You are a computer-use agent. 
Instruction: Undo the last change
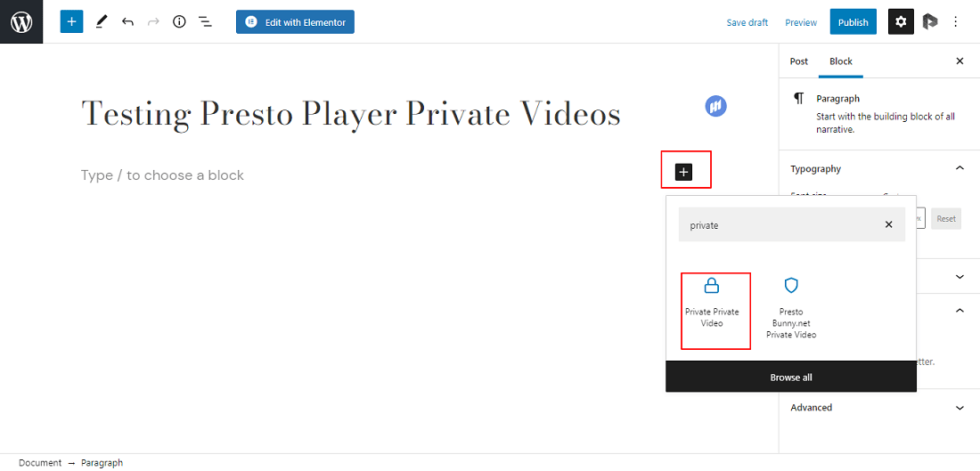pyautogui.click(x=127, y=22)
